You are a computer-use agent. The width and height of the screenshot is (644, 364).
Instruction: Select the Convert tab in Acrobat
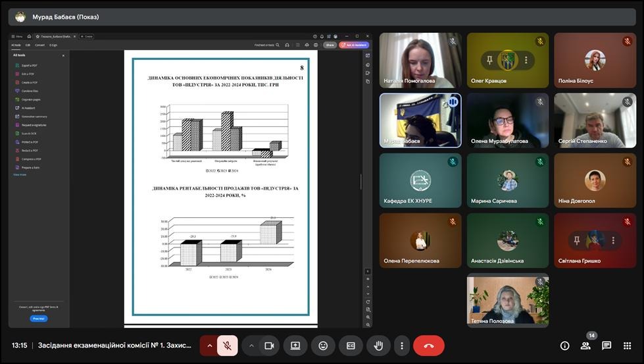(40, 45)
